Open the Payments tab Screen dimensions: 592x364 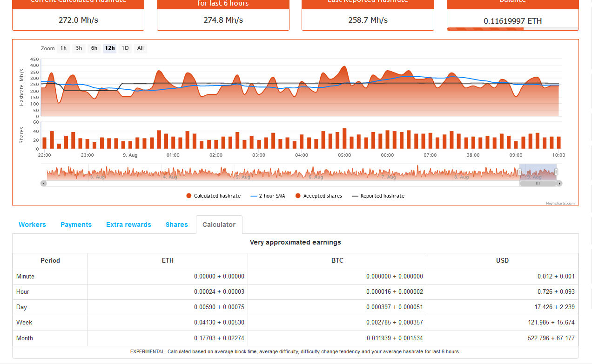76,225
